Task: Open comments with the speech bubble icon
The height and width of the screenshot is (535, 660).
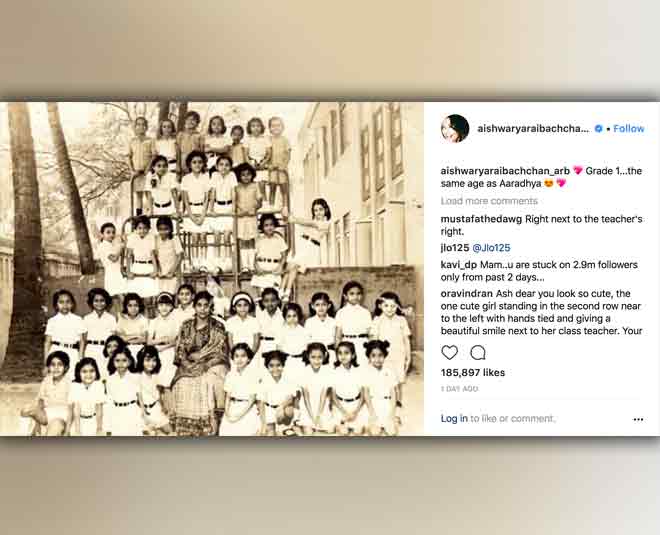Action: [478, 352]
